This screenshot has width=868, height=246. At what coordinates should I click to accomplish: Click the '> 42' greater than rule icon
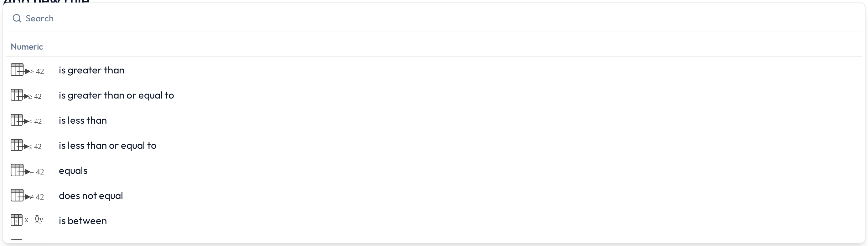[27, 70]
